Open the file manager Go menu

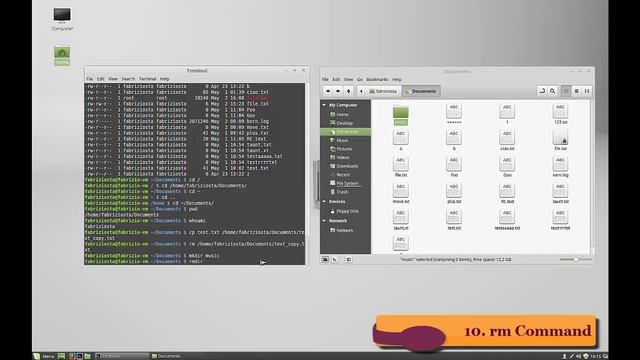[x=360, y=80]
